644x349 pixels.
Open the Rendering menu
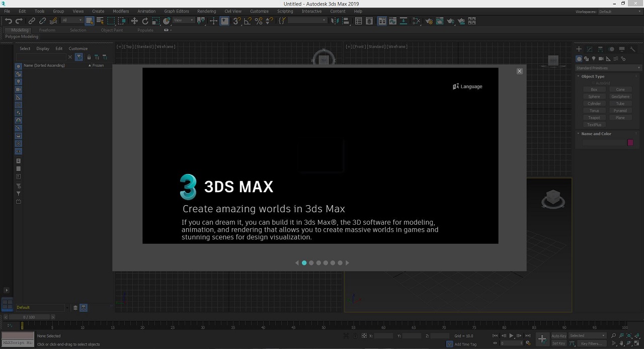coord(206,11)
